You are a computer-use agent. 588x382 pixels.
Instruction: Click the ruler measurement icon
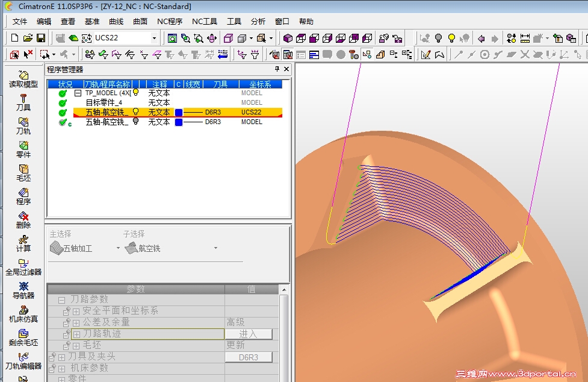525,39
